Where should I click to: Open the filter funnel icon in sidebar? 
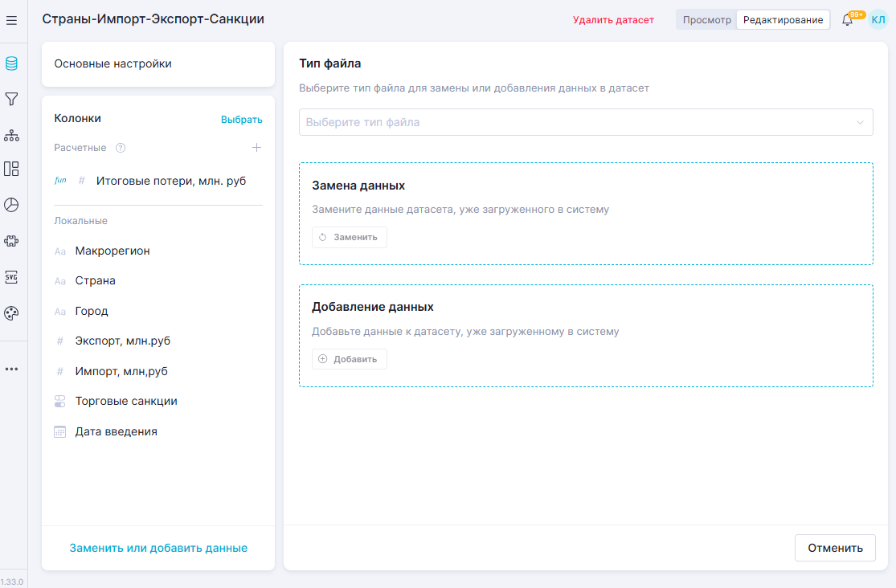point(11,99)
